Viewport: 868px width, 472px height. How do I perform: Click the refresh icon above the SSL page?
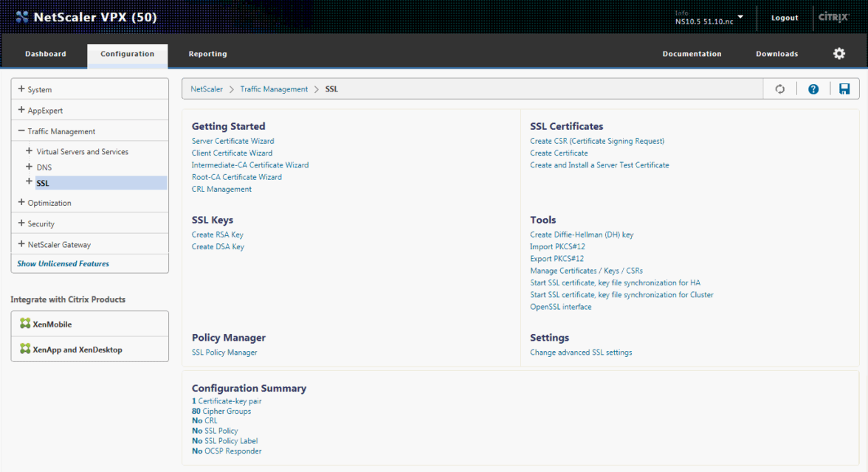779,88
